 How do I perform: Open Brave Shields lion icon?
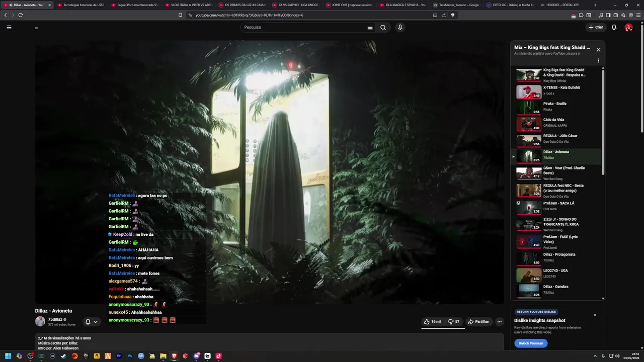tap(452, 15)
